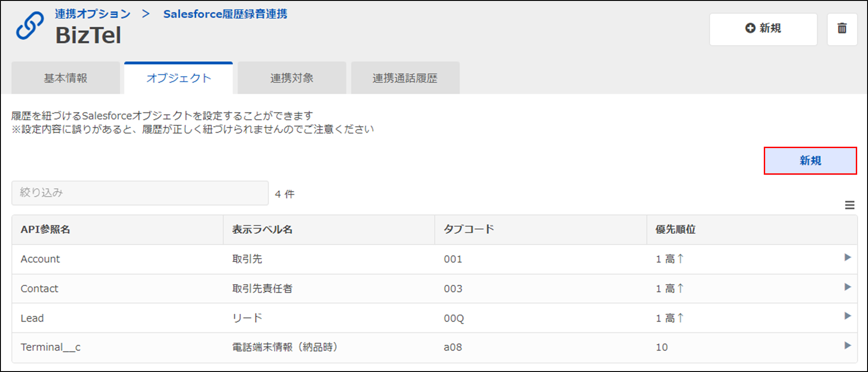Select the Terminal__c API name cell
This screenshot has width=868, height=372.
pos(51,347)
